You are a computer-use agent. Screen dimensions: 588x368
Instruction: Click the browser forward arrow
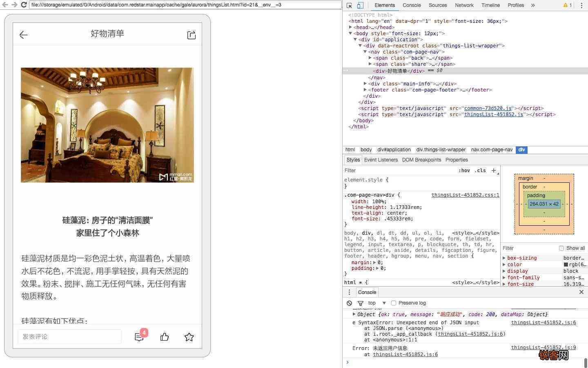pos(14,5)
